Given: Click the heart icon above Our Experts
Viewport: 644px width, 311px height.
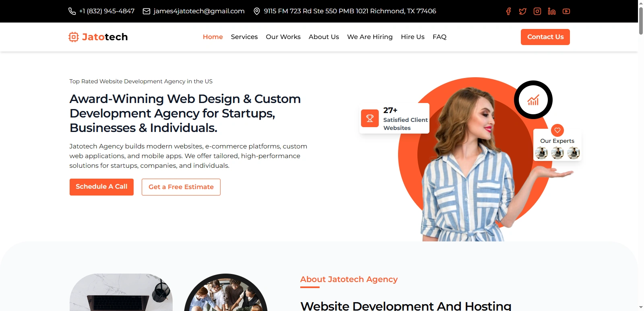Looking at the screenshot, I should click(557, 130).
